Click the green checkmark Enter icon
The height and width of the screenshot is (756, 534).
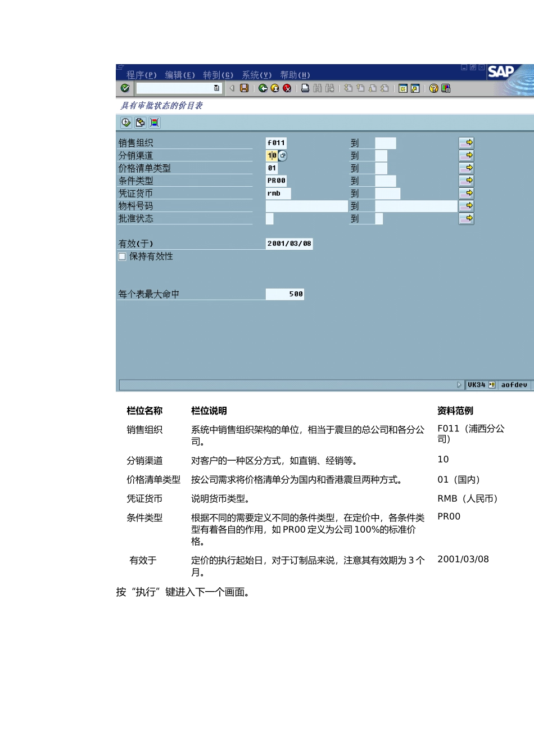click(125, 88)
